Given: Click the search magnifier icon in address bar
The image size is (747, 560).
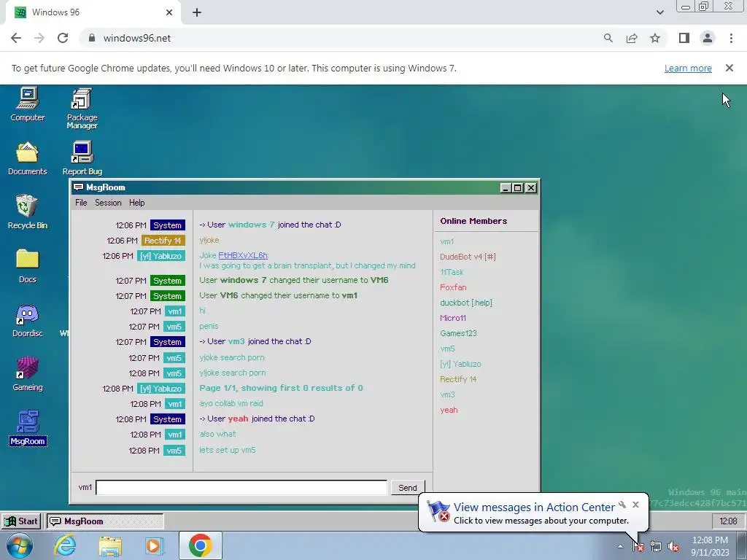Looking at the screenshot, I should 608,38.
